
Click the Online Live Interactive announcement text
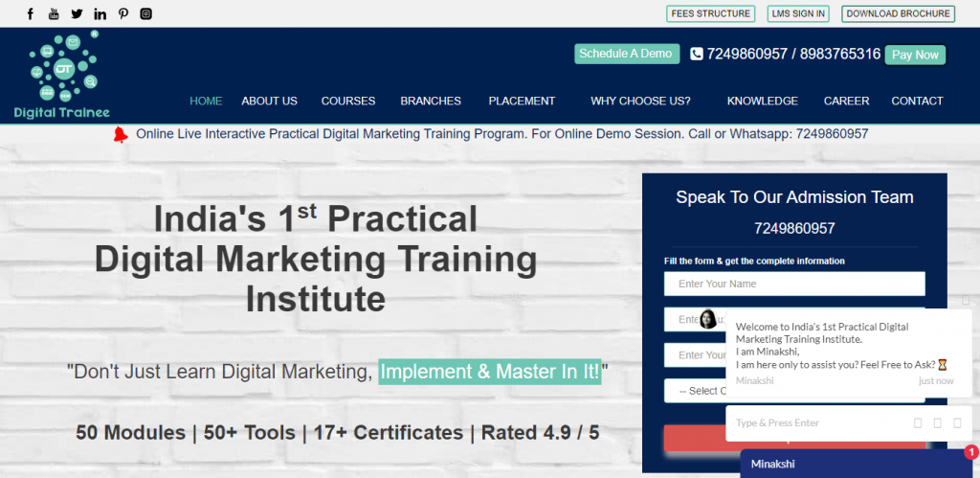[x=501, y=134]
